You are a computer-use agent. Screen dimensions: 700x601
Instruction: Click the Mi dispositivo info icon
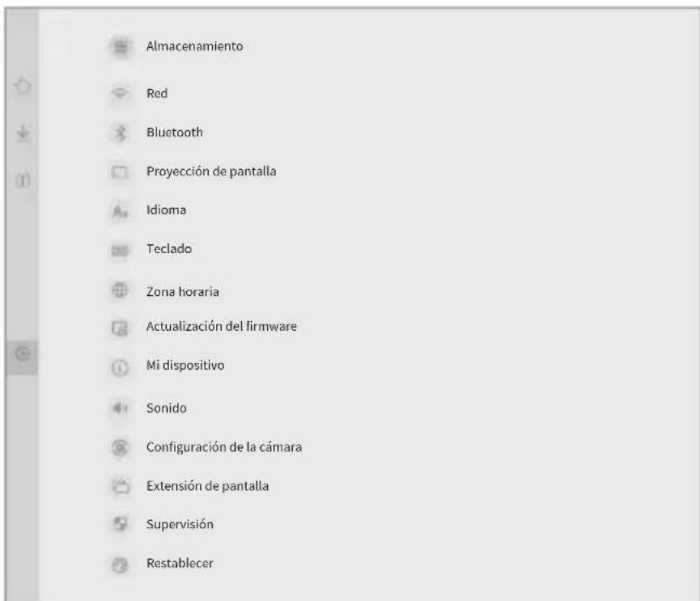(x=120, y=368)
